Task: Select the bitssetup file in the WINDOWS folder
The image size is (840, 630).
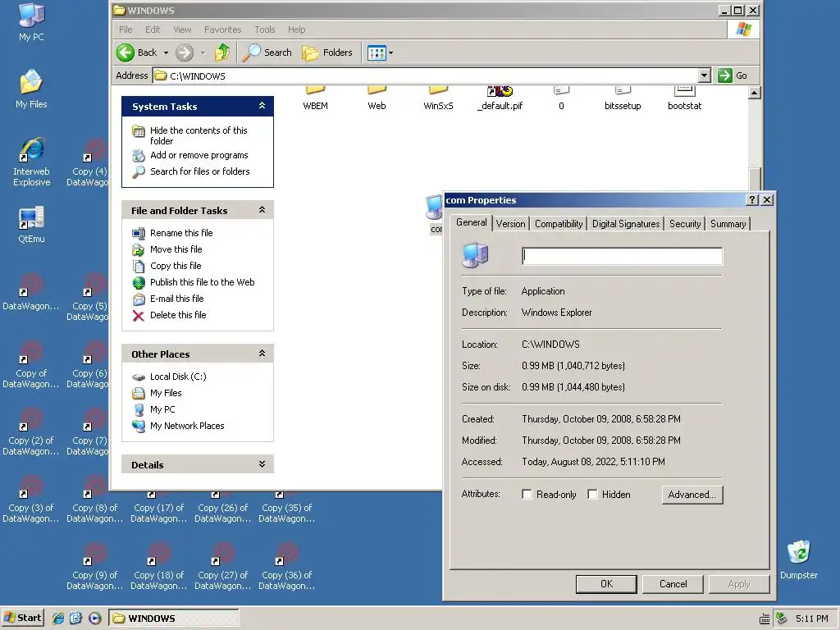Action: (x=623, y=98)
